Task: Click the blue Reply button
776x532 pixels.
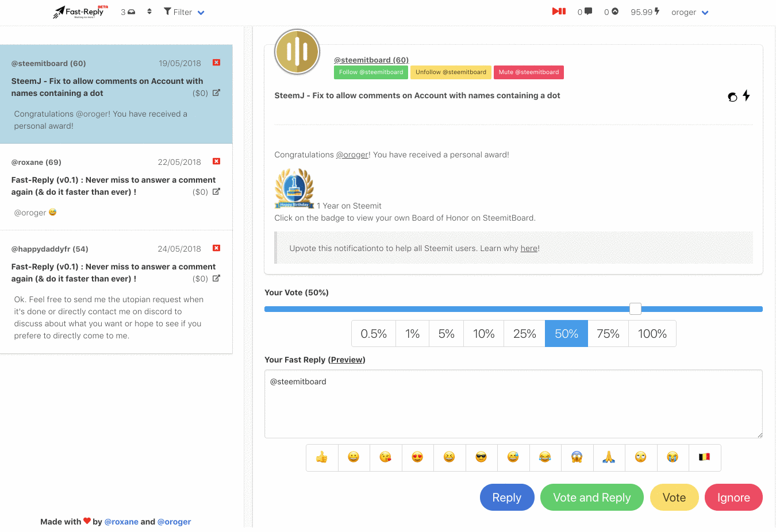Action: tap(507, 498)
